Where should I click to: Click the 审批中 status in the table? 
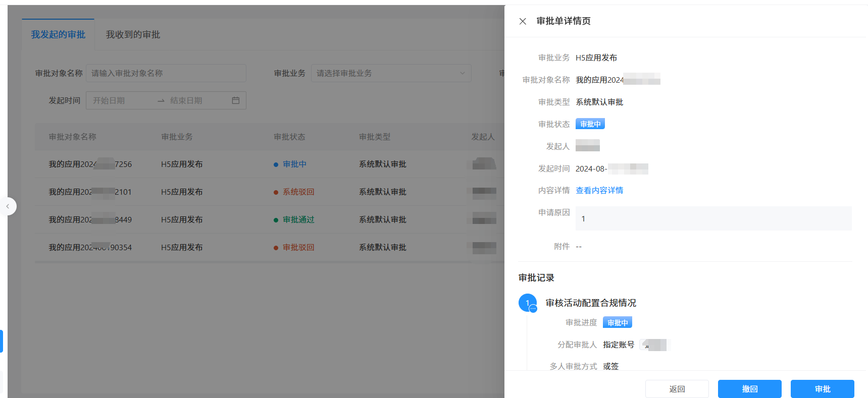coord(294,164)
